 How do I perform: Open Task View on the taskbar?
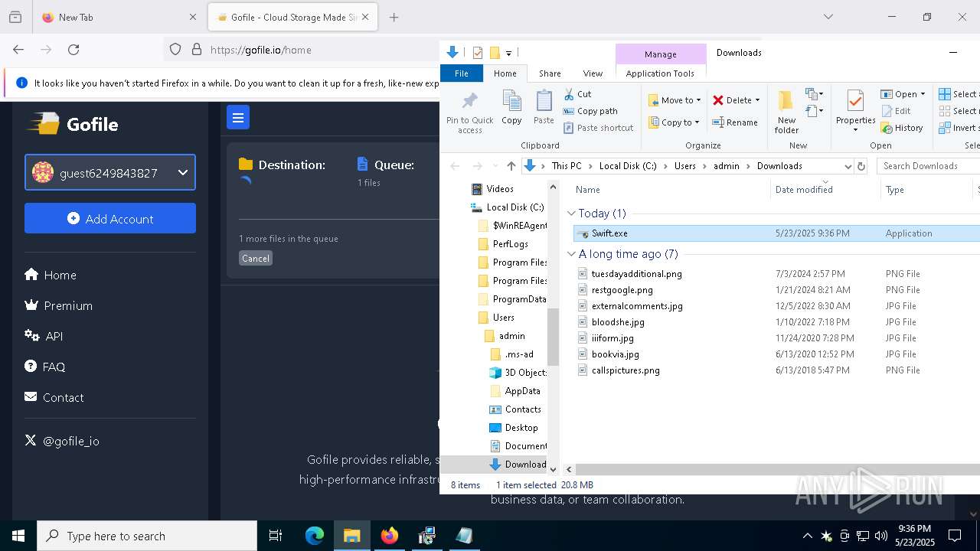(x=276, y=536)
